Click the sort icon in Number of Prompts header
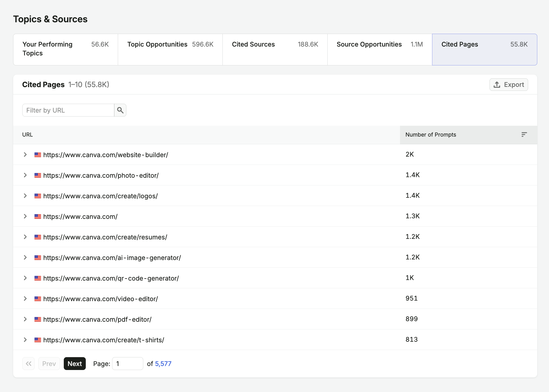This screenshot has height=392, width=549. click(524, 135)
